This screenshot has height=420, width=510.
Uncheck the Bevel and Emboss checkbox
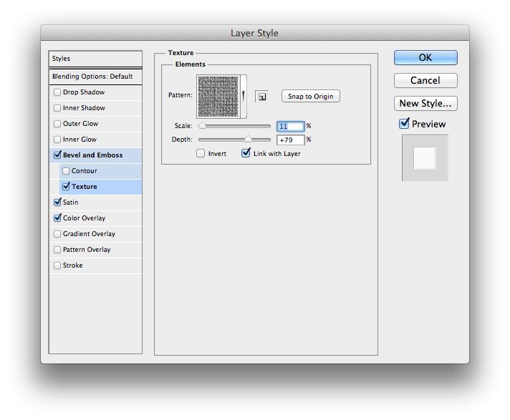click(57, 155)
